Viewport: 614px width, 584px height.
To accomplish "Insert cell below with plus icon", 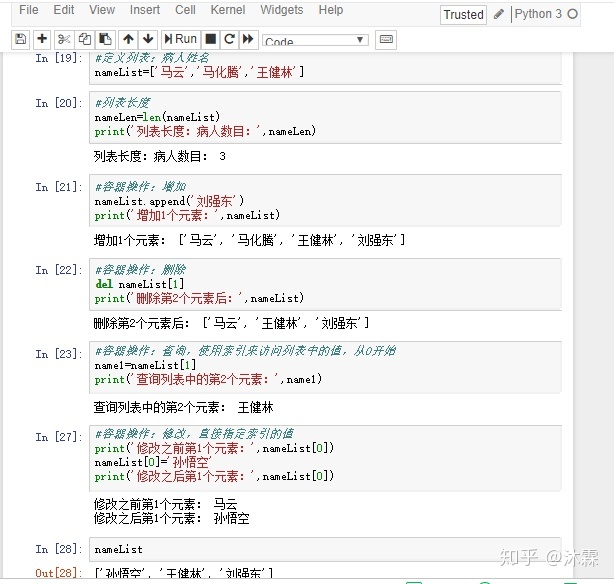I will [42, 39].
